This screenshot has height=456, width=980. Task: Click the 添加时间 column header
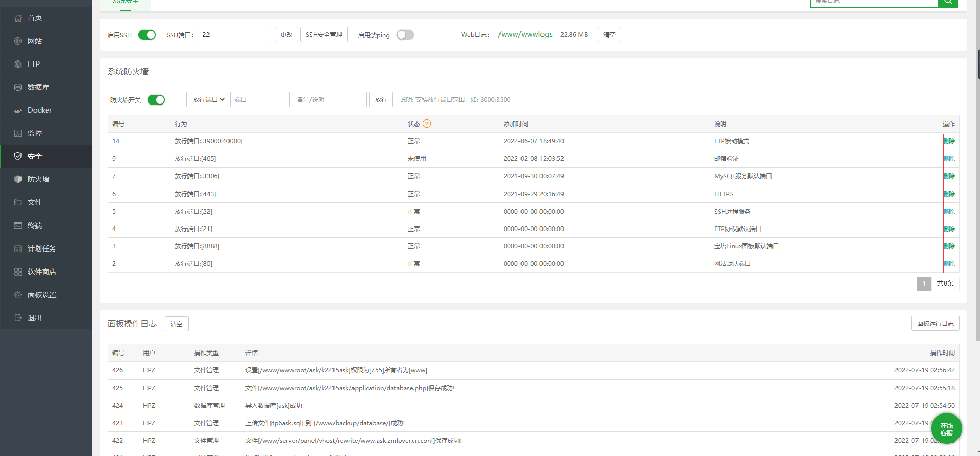tap(515, 124)
